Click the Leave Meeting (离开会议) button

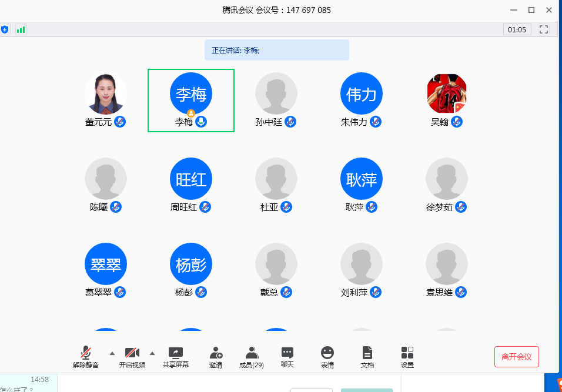pyautogui.click(x=516, y=357)
